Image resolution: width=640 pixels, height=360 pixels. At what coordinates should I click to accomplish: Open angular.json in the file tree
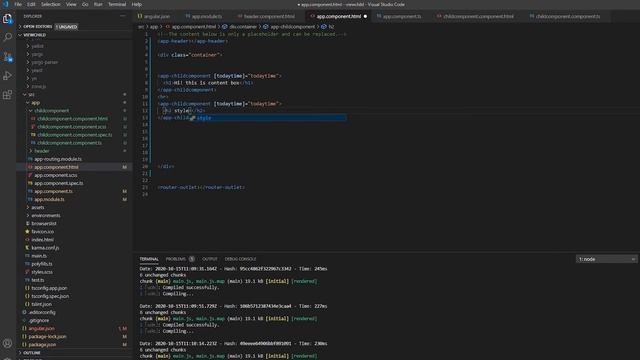41,329
